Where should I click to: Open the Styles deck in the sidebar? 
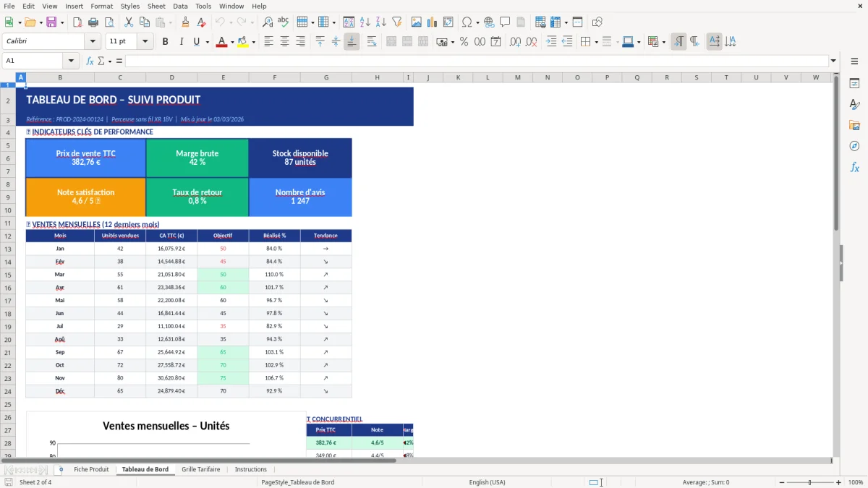tap(855, 105)
